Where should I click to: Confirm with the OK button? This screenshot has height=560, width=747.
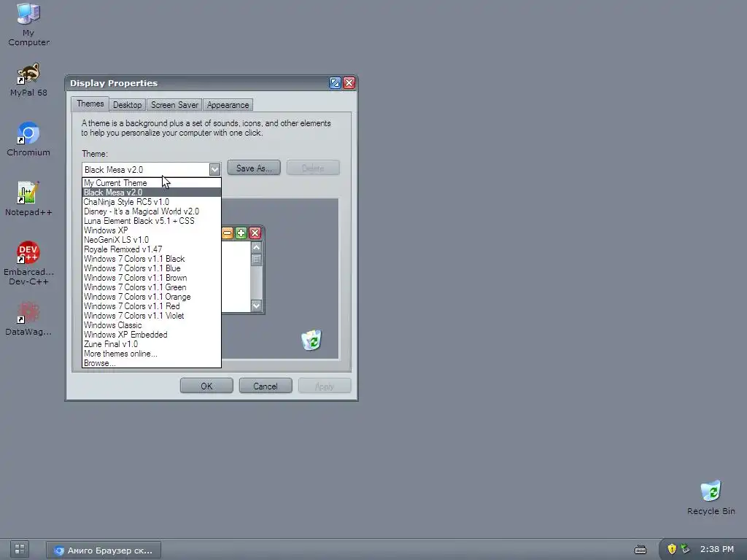pyautogui.click(x=206, y=386)
